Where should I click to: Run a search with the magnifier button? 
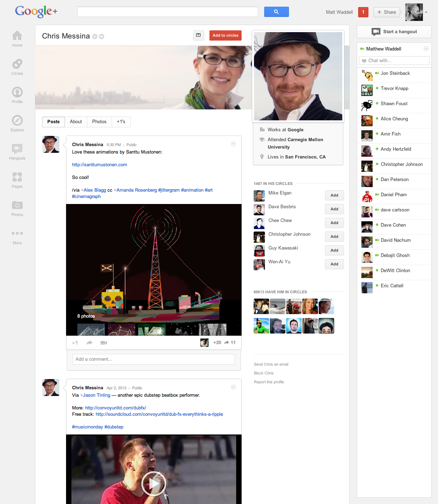pos(276,12)
